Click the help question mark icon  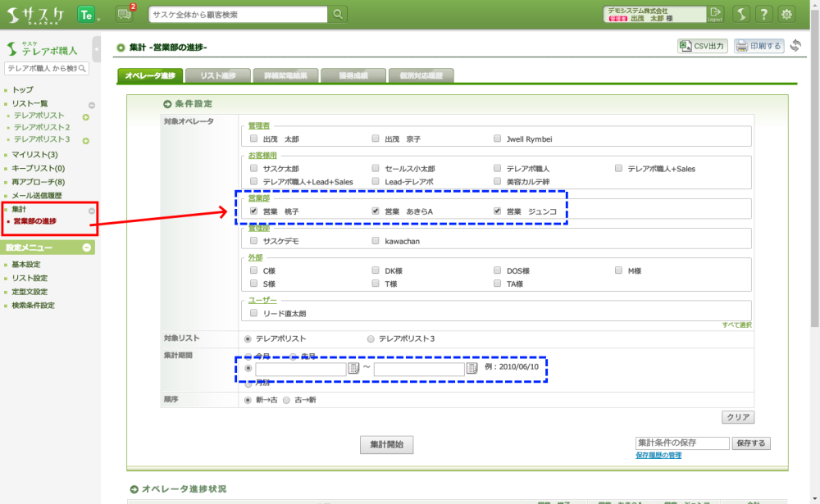[x=763, y=14]
